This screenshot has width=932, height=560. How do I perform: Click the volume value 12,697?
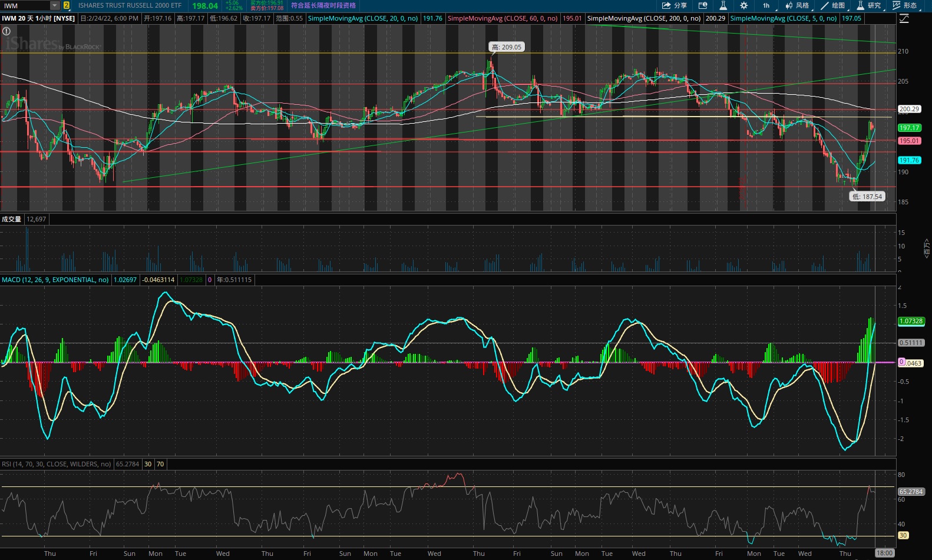(36, 219)
